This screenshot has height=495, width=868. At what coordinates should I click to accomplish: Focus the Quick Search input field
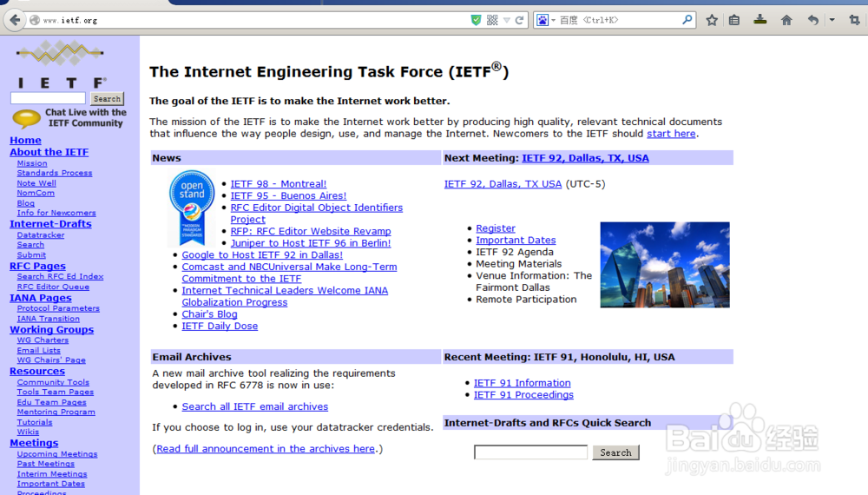[530, 452]
